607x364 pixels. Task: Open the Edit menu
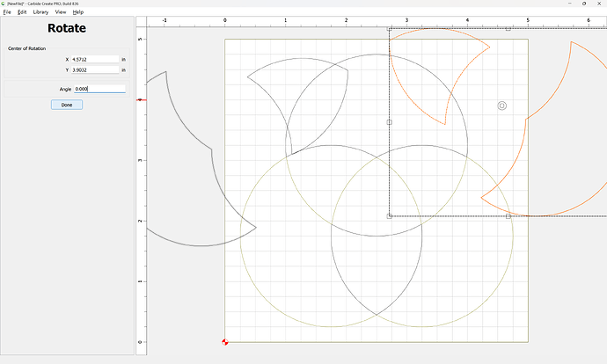pyautogui.click(x=22, y=12)
